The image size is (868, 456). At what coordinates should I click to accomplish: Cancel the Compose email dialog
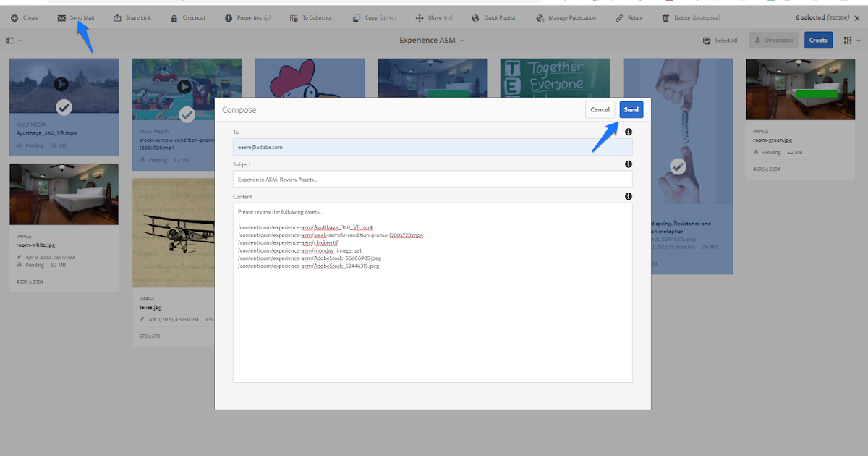(600, 109)
